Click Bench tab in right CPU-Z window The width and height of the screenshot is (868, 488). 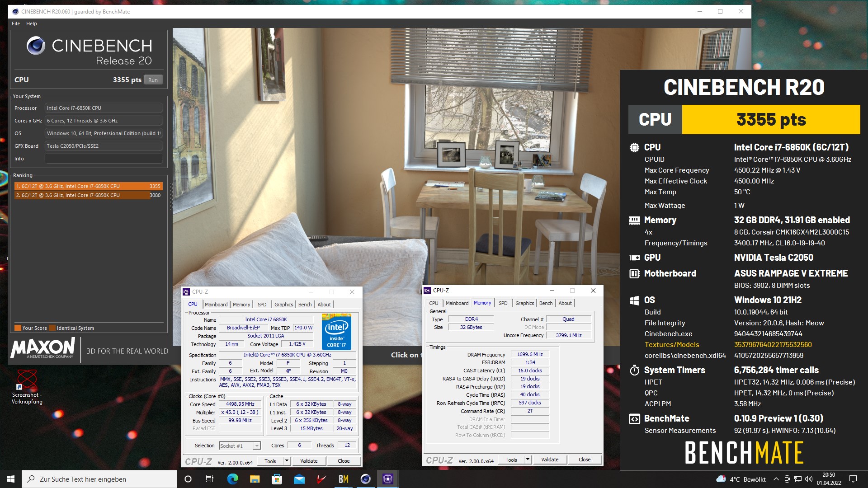click(546, 303)
